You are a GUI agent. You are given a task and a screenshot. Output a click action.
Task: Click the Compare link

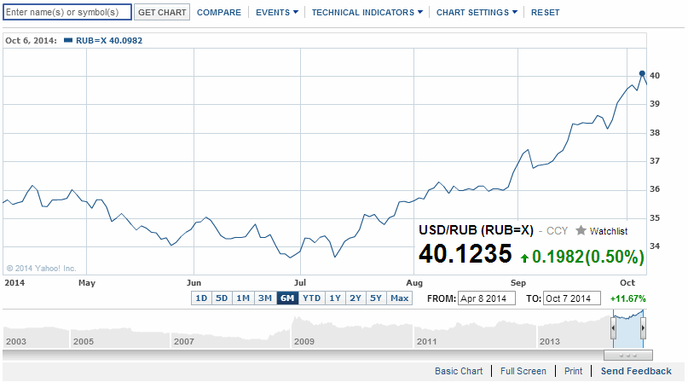pyautogui.click(x=219, y=12)
